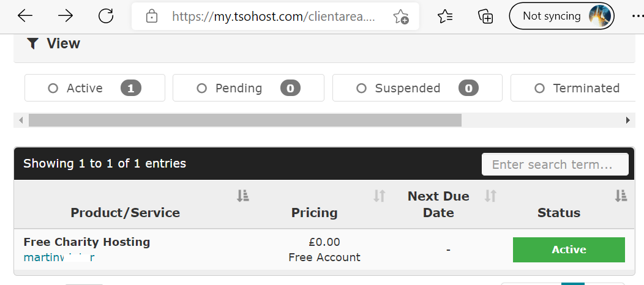Sort by Next Due Date arrow
This screenshot has height=285, width=644.
tap(490, 196)
